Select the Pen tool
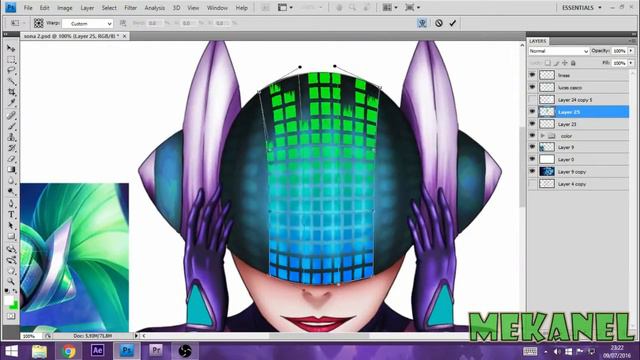 tap(11, 204)
